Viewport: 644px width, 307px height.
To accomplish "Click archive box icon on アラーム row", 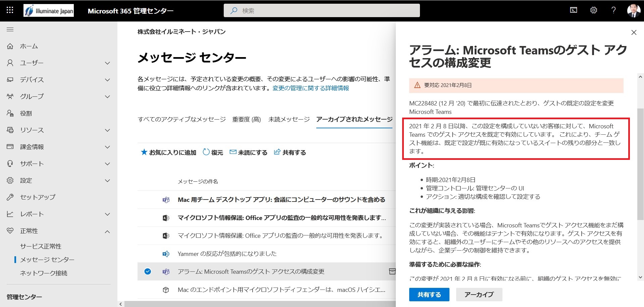I will [392, 271].
